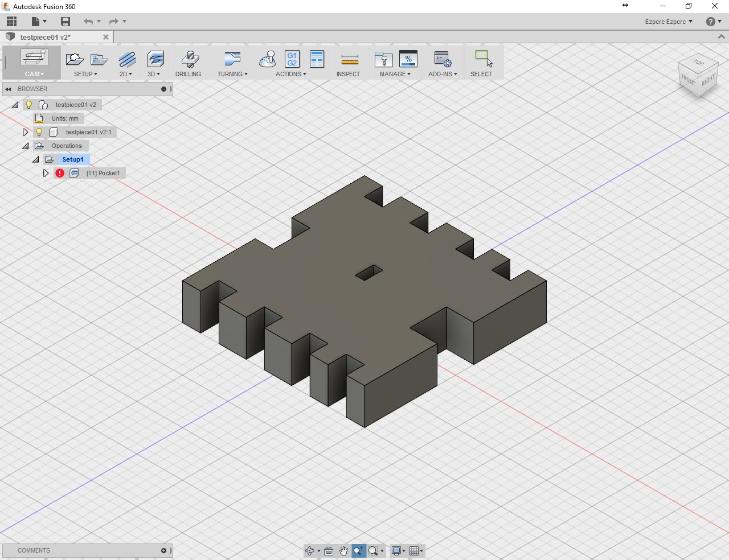The image size is (729, 560).
Task: Redo the last undone action
Action: [x=113, y=22]
